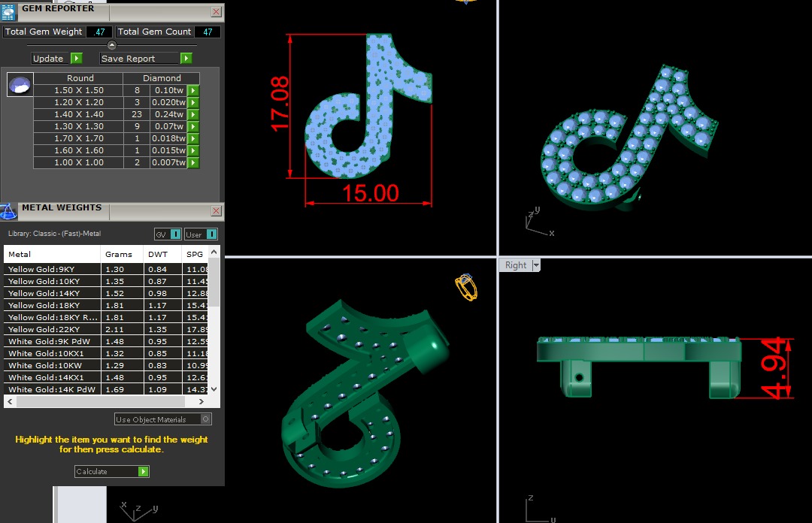Click the DWT column header

(x=162, y=254)
